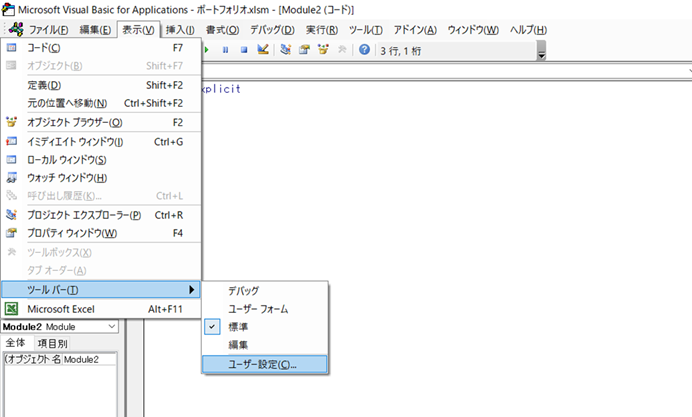Click the プロパティ ウィンドウ menu item icon
The width and height of the screenshot is (692, 417).
[11, 233]
